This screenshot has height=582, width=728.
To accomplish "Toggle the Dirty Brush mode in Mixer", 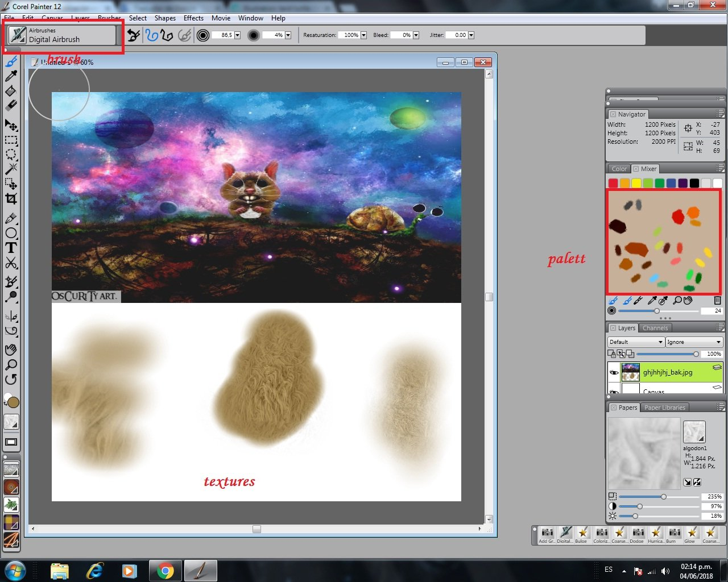I will click(x=614, y=300).
